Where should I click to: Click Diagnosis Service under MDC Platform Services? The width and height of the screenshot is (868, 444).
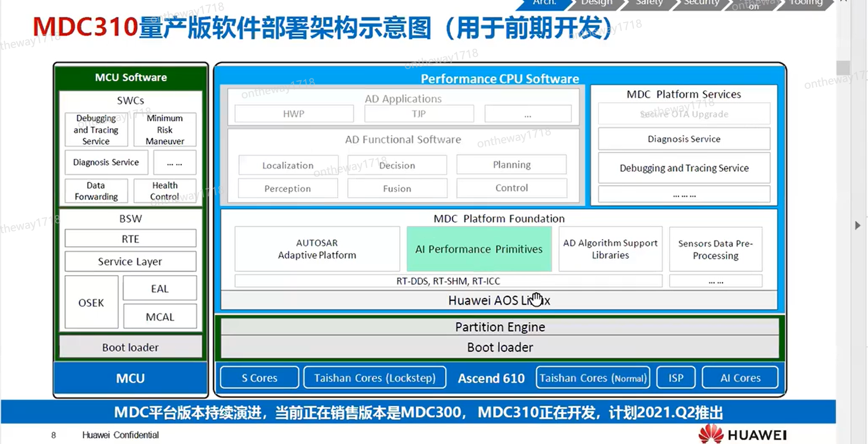tap(684, 139)
